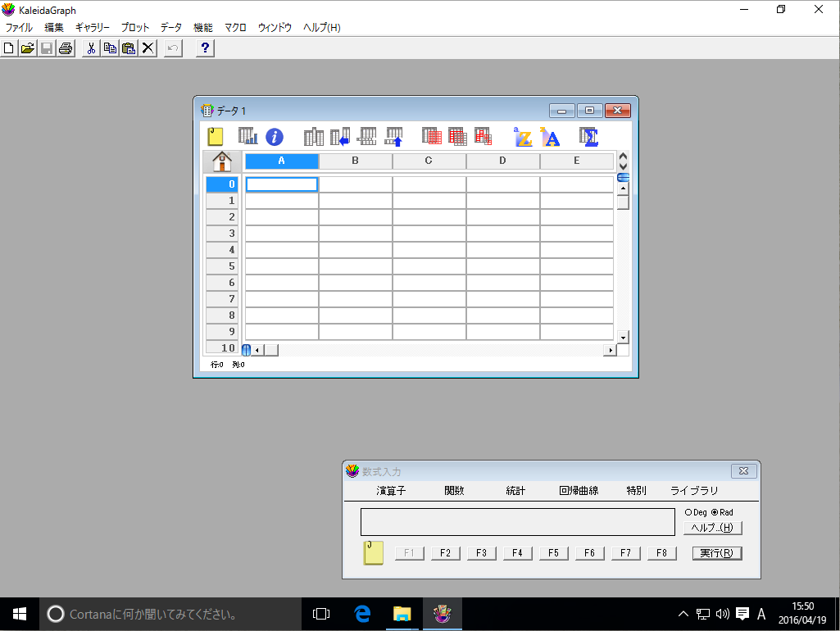This screenshot has width=840, height=631.
Task: Sort ascending with the A-to-Z icon
Action: pos(523,137)
